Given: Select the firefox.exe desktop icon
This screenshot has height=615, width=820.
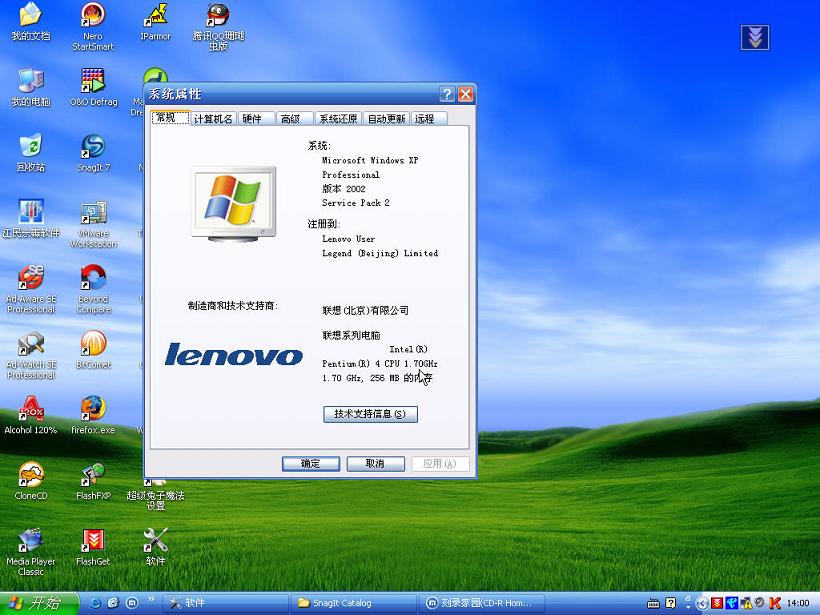Looking at the screenshot, I should pyautogui.click(x=93, y=415).
